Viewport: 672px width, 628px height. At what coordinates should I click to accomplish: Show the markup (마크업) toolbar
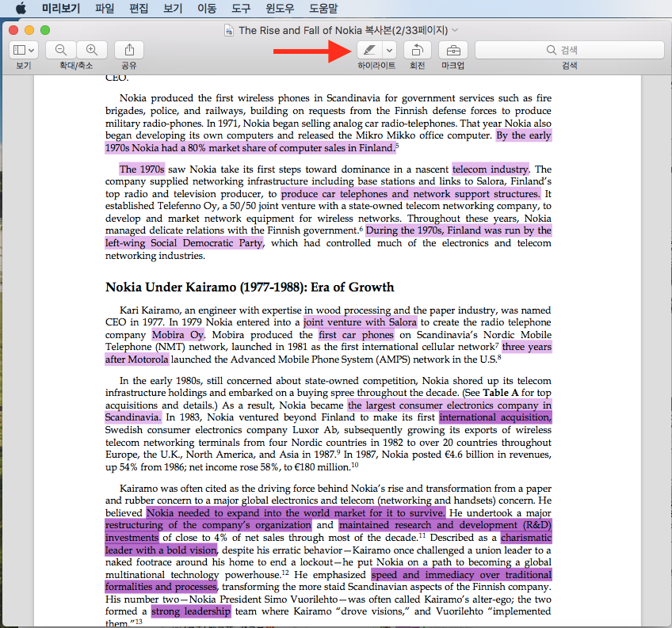(453, 50)
